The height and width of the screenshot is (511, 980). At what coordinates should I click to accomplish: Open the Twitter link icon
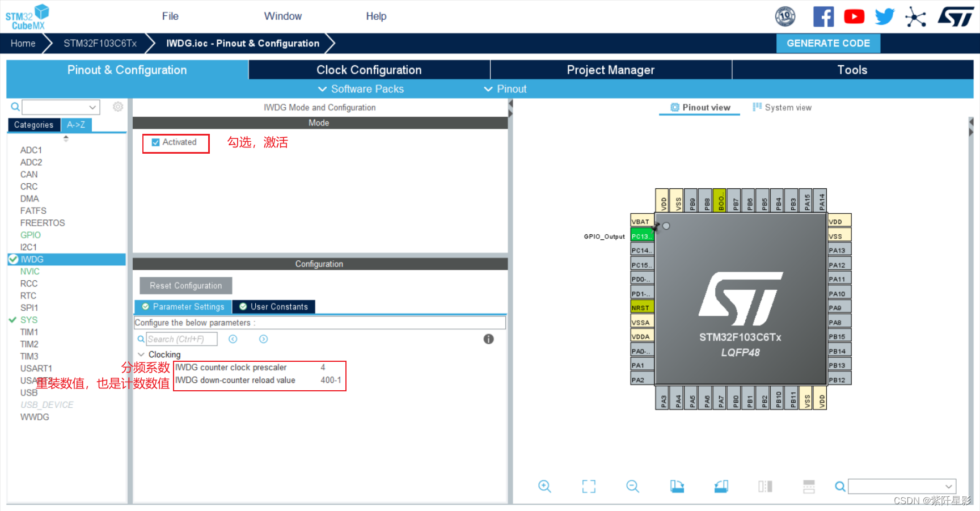(x=884, y=16)
